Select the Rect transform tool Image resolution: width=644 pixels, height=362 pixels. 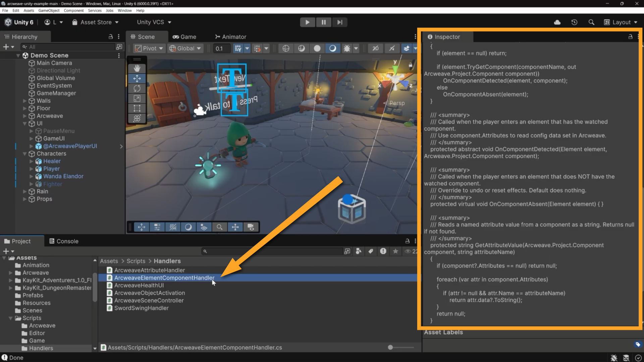[137, 108]
